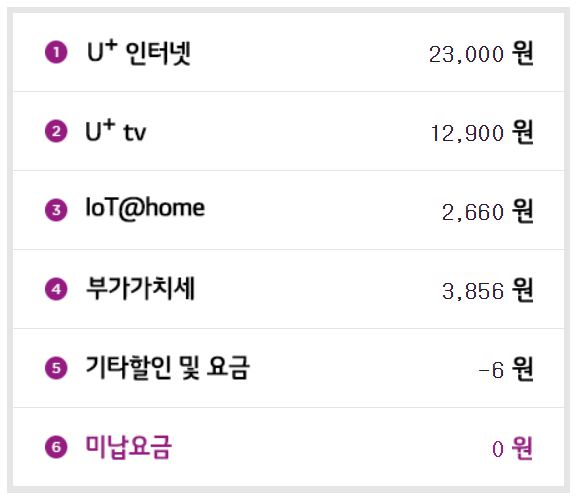Open 기타할인 및 요금 details
Viewport: 578px width, 503px height.
[168, 367]
